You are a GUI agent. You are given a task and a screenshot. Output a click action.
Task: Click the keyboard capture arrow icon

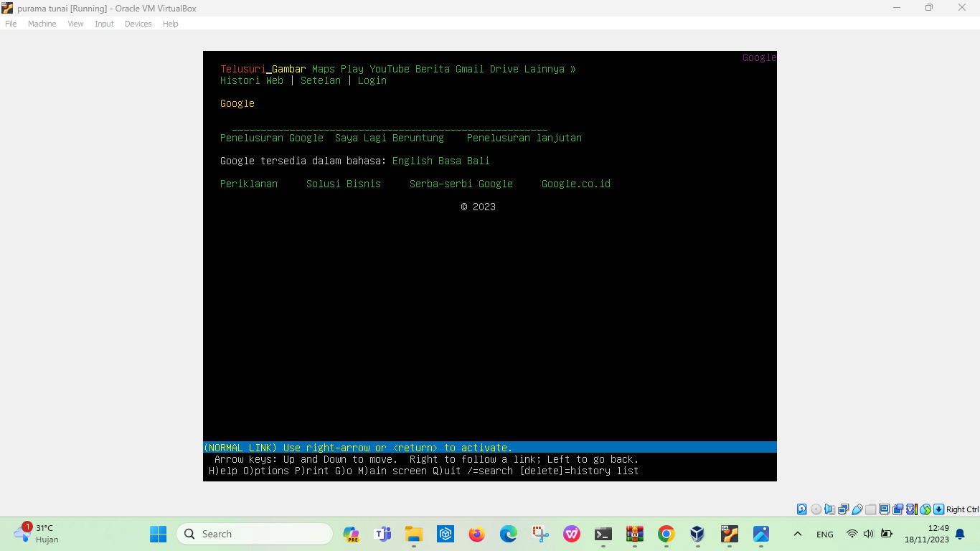938,509
